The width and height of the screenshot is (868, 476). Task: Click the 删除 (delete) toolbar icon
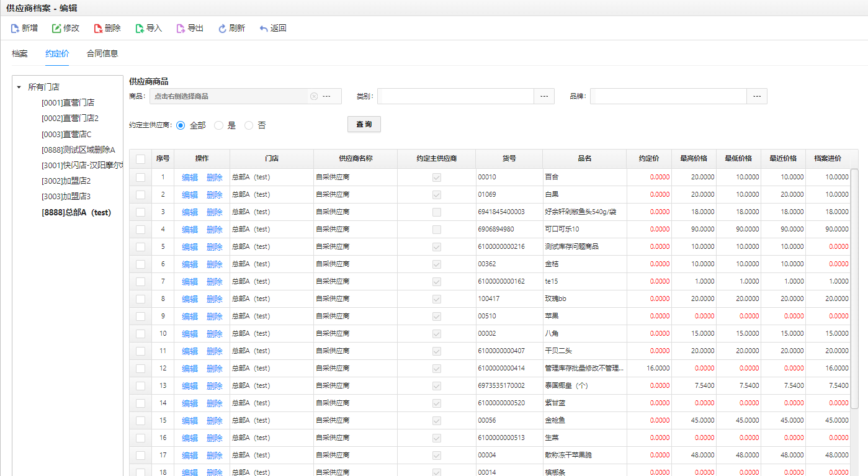(98, 29)
